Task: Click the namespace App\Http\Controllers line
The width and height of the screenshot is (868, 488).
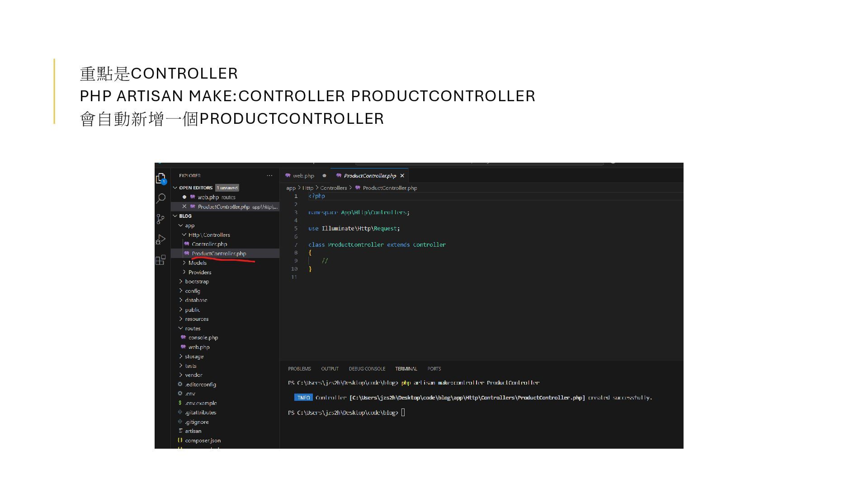Action: click(x=359, y=212)
